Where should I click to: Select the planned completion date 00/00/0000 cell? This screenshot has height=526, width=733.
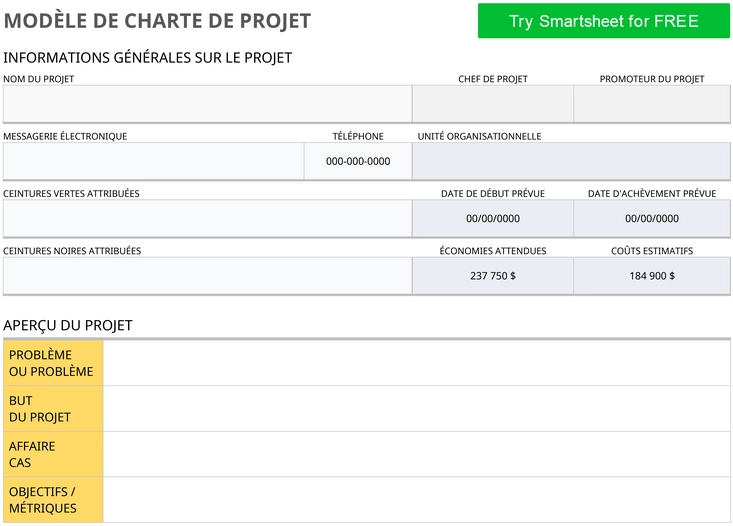[652, 218]
